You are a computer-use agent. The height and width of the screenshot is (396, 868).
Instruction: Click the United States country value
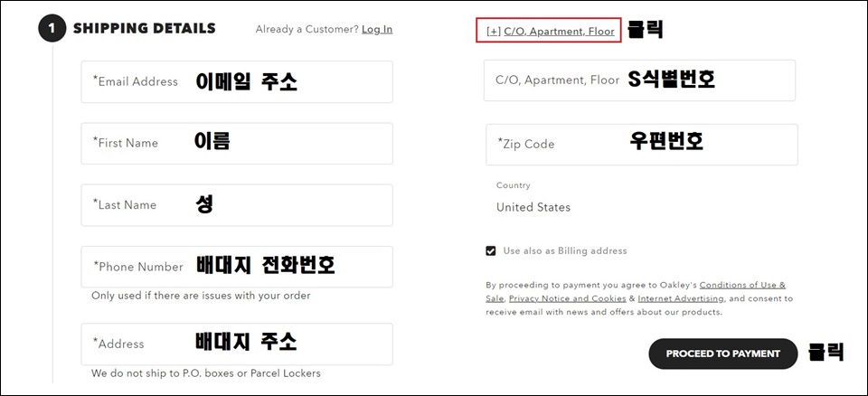tap(533, 207)
